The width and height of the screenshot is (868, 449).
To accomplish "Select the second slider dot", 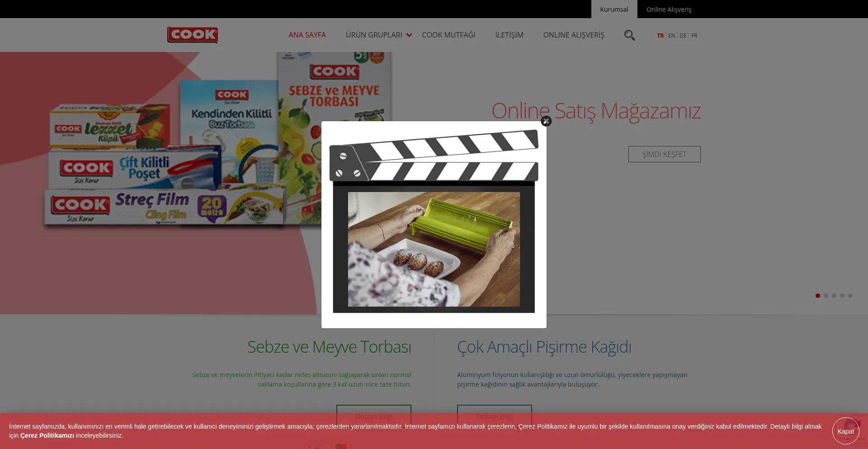I will (826, 296).
